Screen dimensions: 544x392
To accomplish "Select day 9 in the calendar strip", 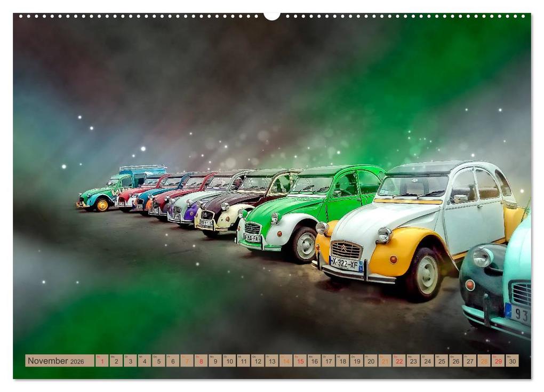I will (215, 361).
